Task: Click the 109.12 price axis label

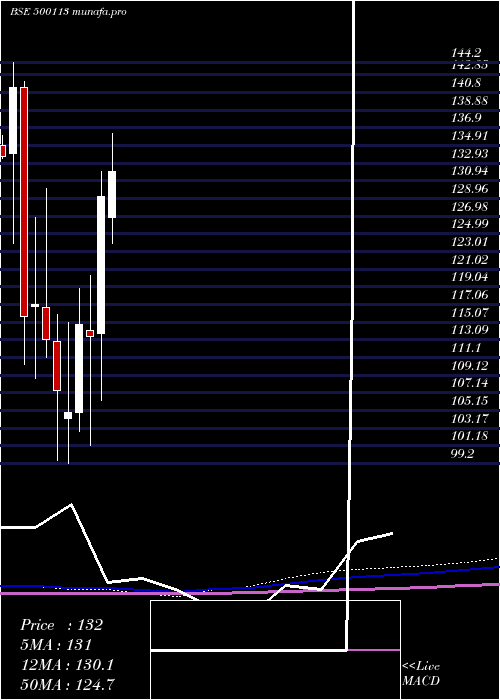Action: [x=470, y=366]
